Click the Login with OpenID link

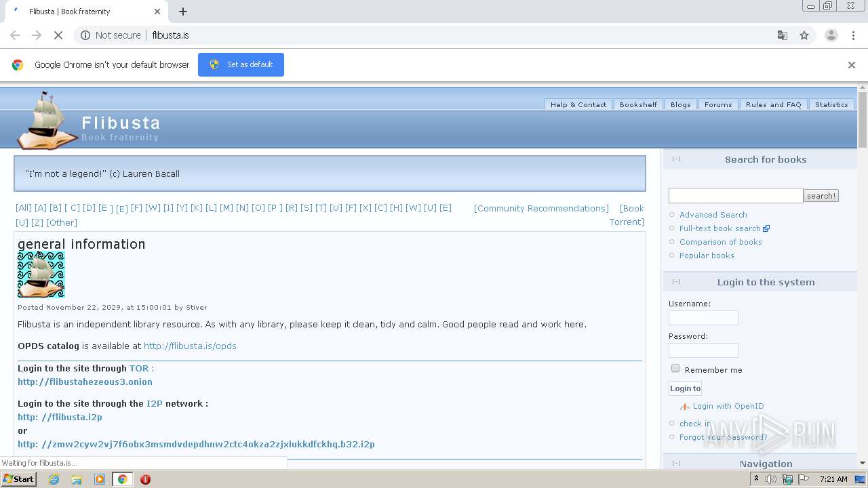click(728, 406)
